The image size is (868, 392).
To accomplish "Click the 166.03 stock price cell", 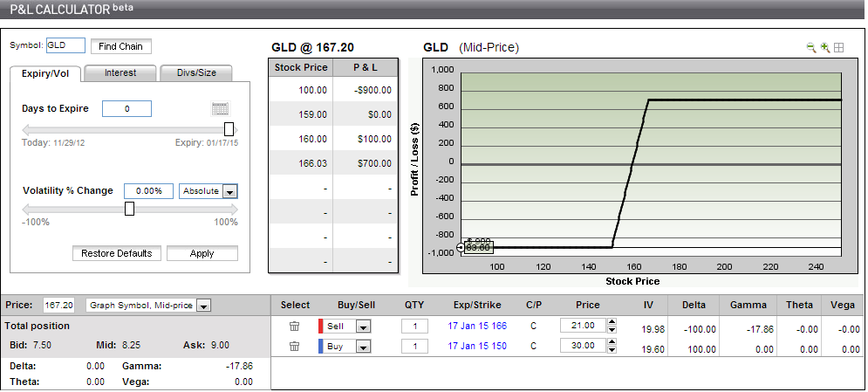I will pos(301,163).
